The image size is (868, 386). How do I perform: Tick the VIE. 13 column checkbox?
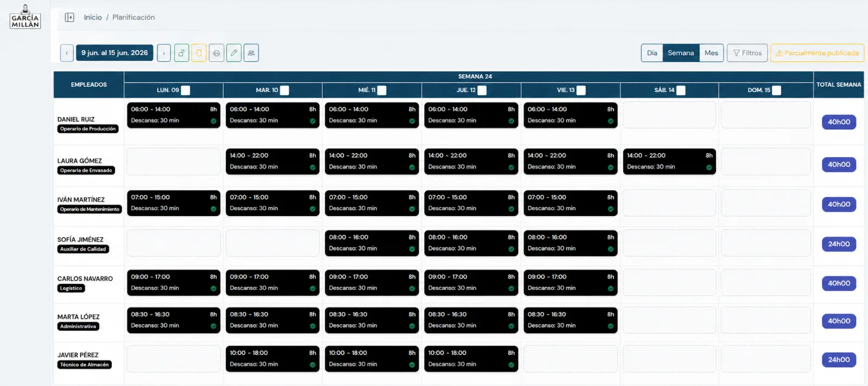coord(581,90)
